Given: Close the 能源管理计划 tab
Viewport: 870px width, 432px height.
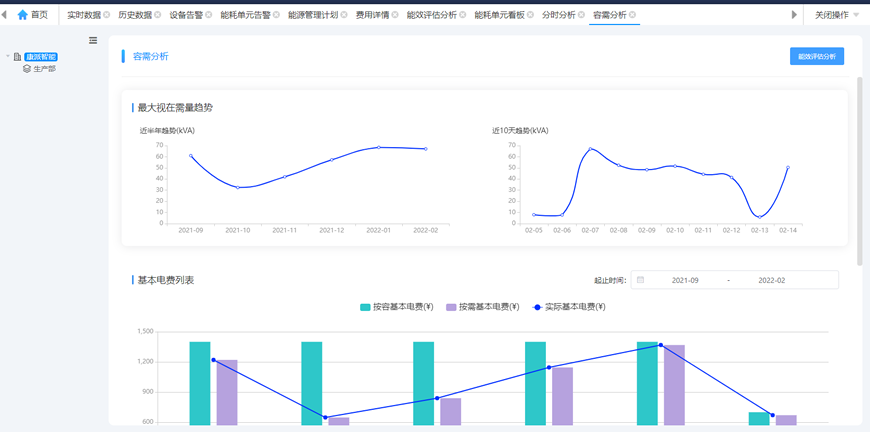Looking at the screenshot, I should click(x=344, y=15).
